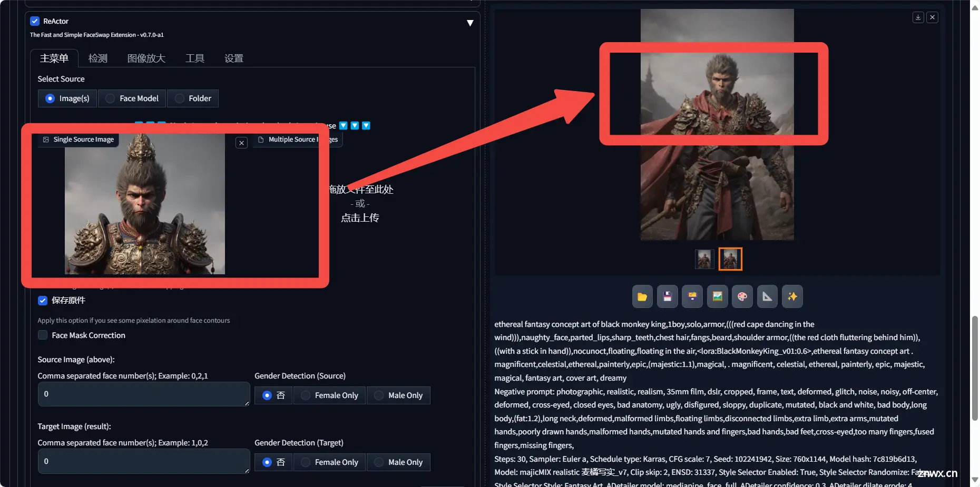Click 'Source Image (above):' text
Viewport: 980px width, 487px height.
pyautogui.click(x=76, y=360)
